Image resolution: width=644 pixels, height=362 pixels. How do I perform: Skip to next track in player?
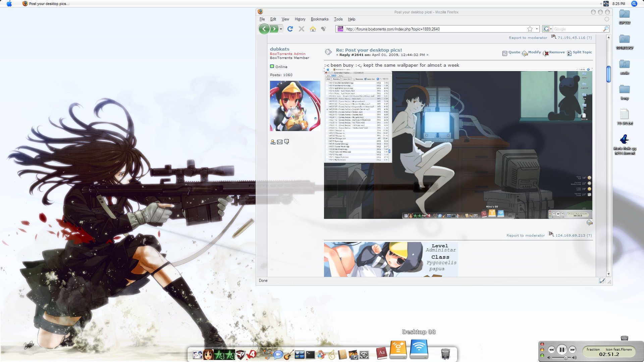(x=573, y=350)
